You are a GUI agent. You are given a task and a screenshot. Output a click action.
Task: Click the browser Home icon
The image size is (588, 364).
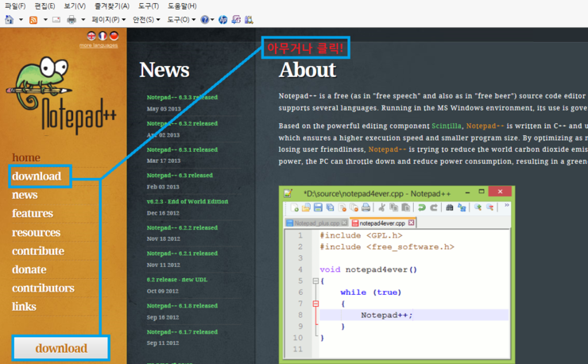9,20
